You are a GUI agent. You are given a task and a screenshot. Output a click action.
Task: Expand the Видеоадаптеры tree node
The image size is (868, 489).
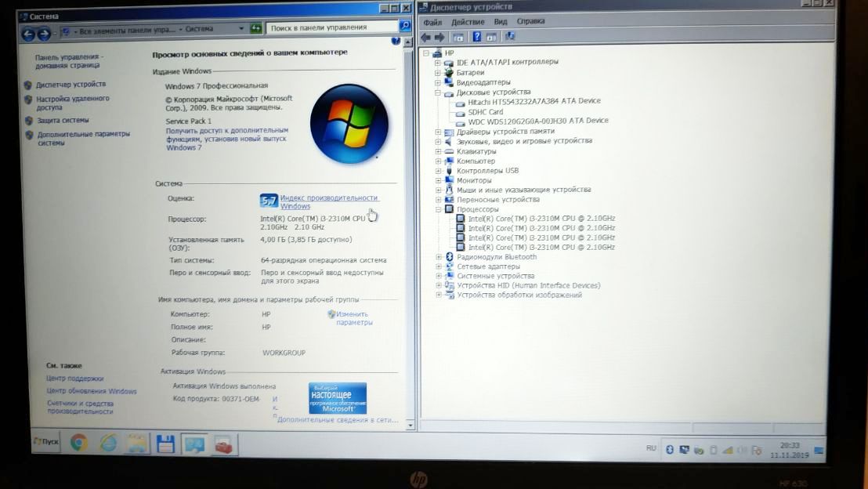pos(438,82)
